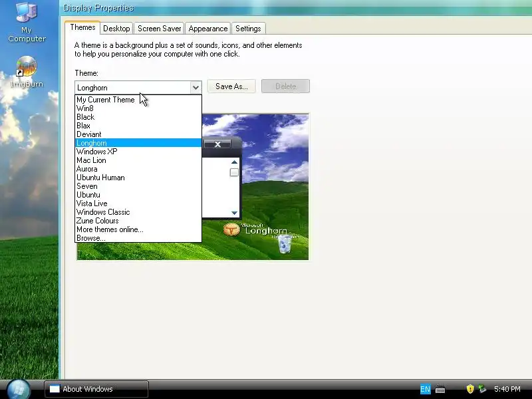Click the X button in preview window

pos(217,144)
